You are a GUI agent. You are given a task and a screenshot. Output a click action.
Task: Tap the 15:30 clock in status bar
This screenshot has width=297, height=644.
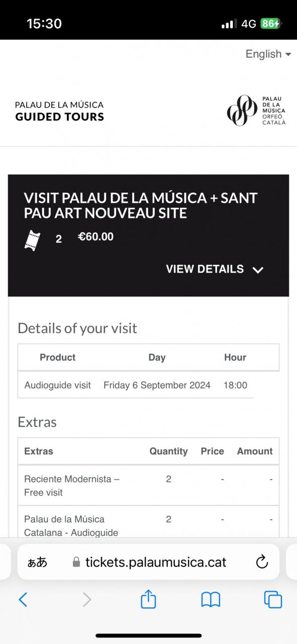[44, 24]
